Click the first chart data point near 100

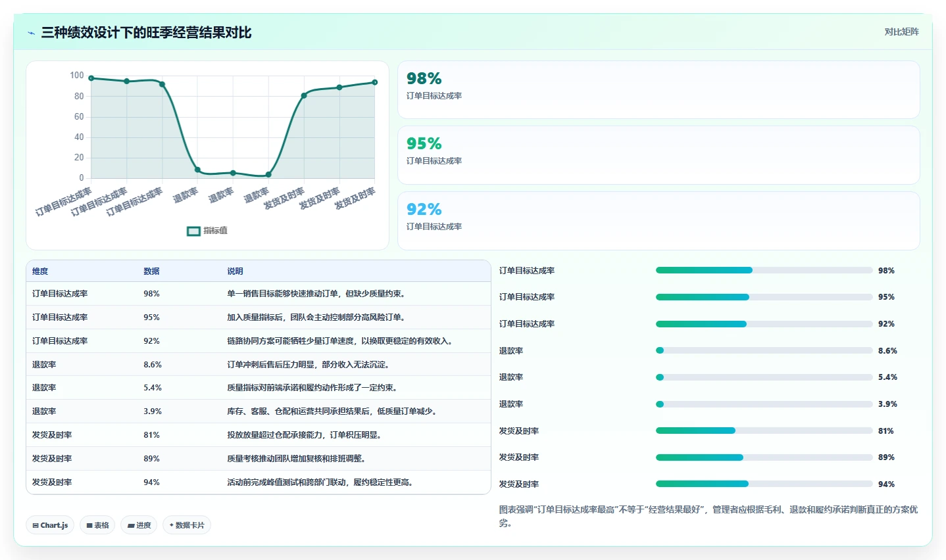click(x=91, y=78)
